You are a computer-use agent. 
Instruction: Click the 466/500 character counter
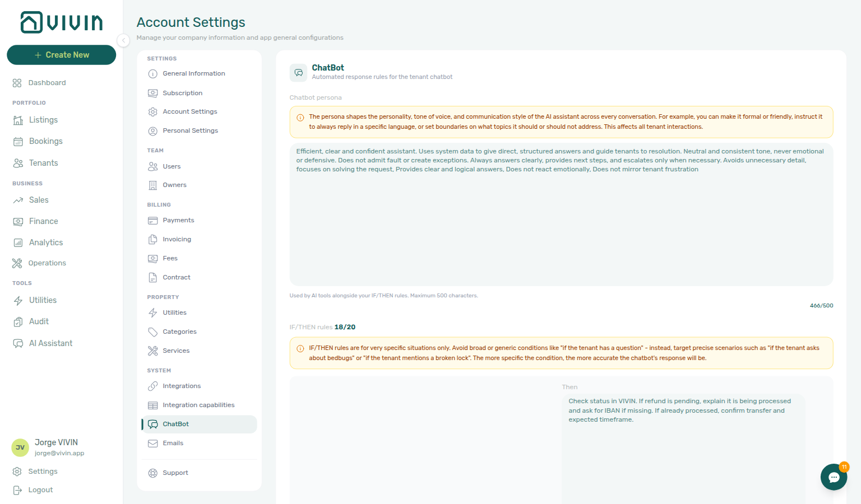click(x=821, y=306)
